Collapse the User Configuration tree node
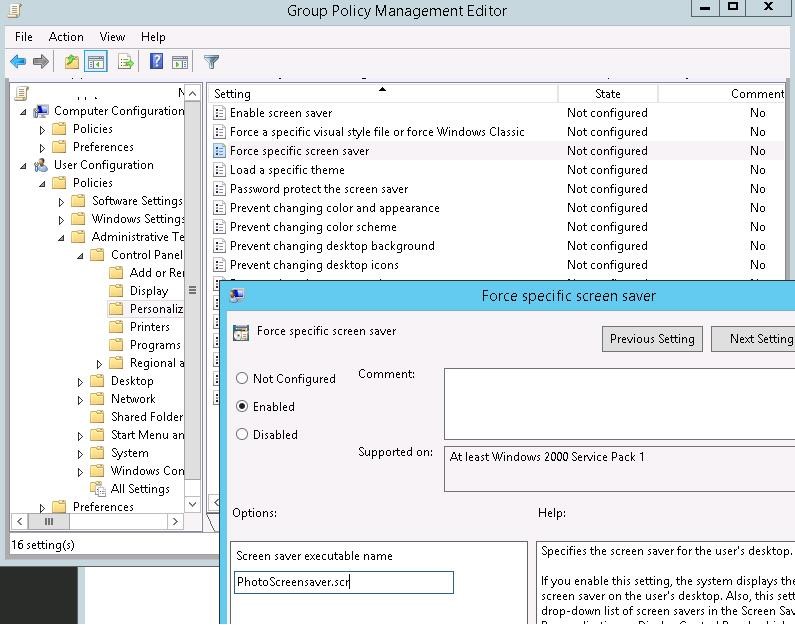This screenshot has height=625, width=795. (24, 165)
